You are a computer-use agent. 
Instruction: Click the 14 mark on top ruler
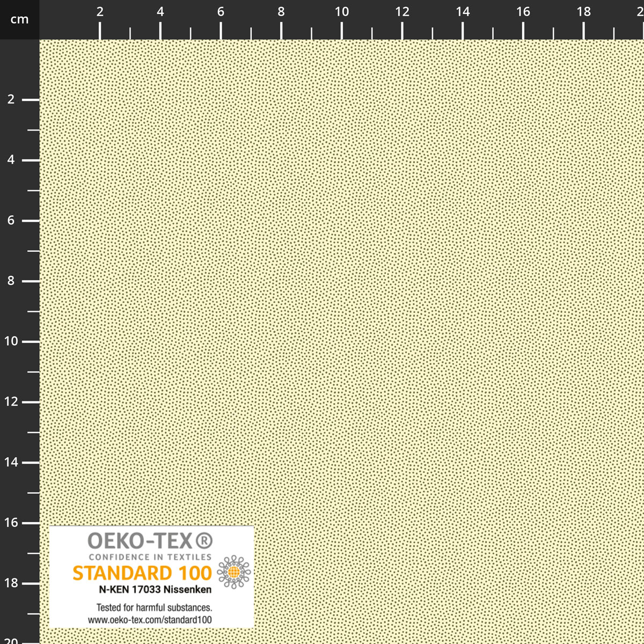[x=463, y=12]
